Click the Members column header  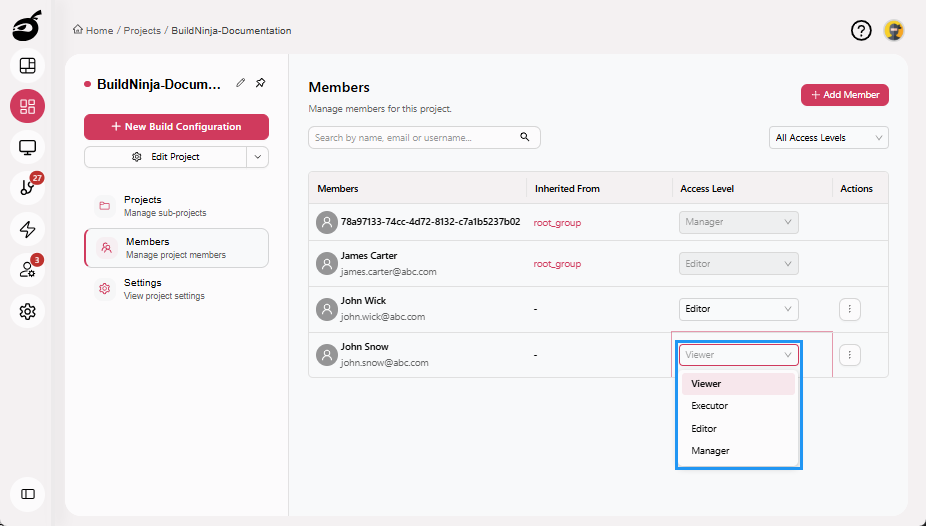coord(338,189)
